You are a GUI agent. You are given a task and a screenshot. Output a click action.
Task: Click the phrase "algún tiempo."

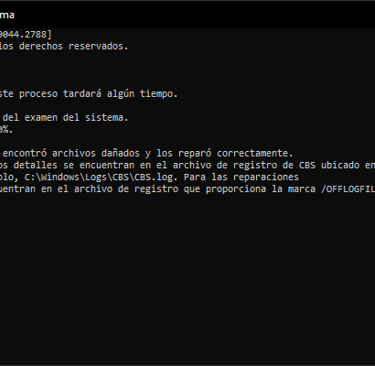[142, 94]
